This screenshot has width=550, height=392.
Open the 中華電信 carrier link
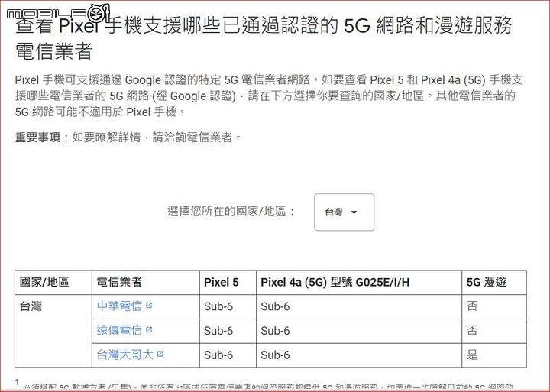(119, 306)
